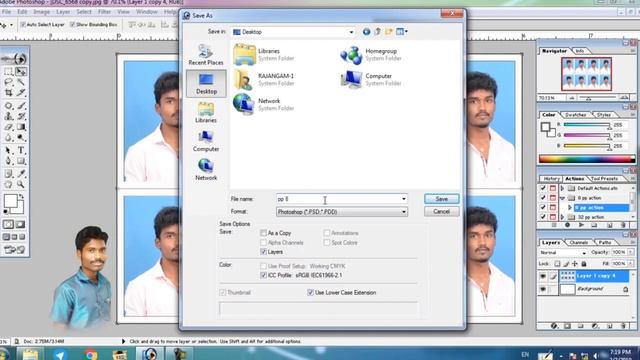The height and width of the screenshot is (360, 640).
Task: Select the Magic Wand tool
Action: point(21,82)
